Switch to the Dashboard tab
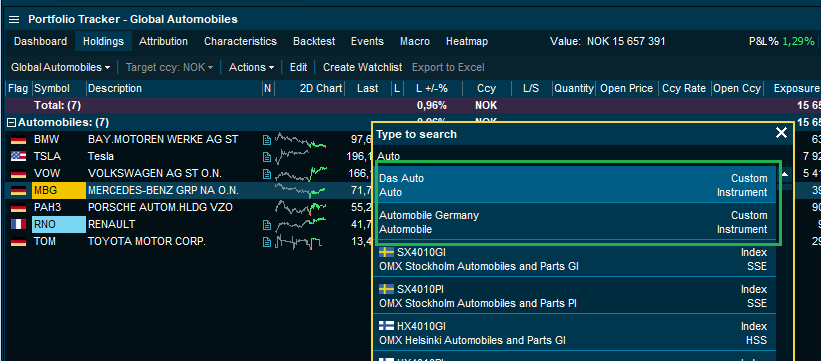Image resolution: width=821 pixels, height=361 pixels. [40, 41]
